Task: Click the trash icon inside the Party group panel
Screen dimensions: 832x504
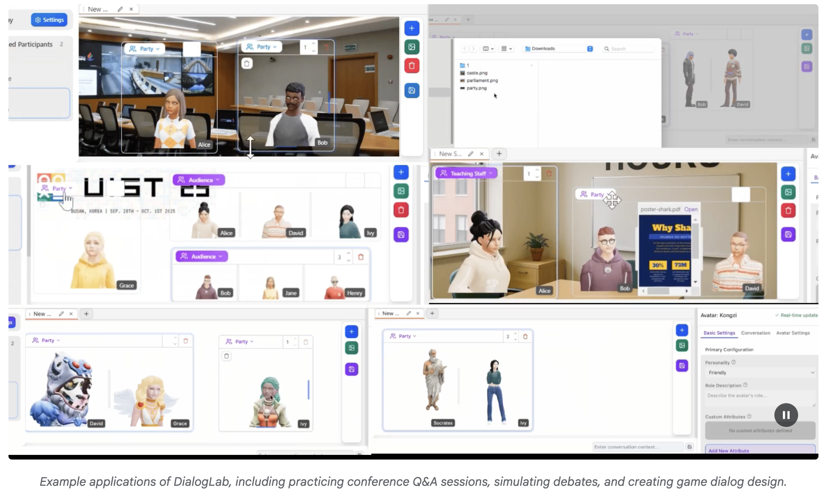Action: 246,64
